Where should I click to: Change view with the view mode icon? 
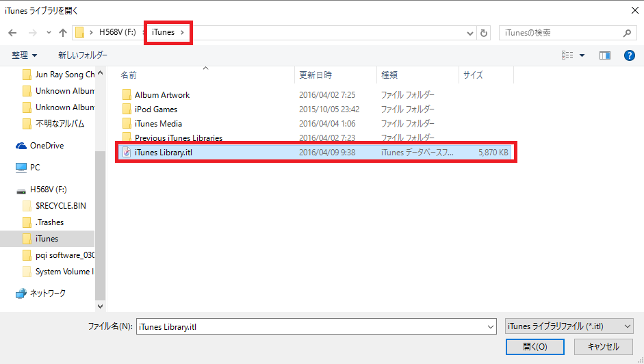[x=567, y=55]
